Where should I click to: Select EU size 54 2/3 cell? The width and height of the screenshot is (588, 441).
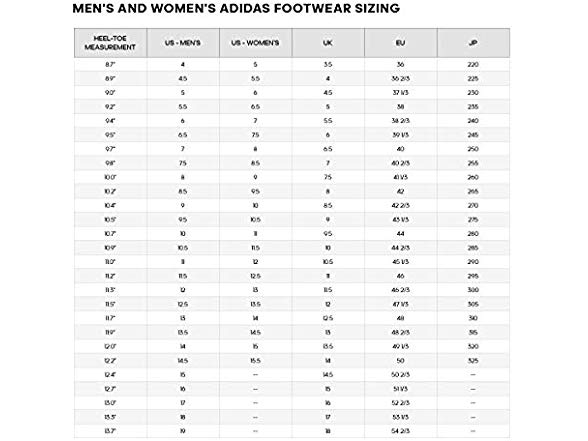point(400,431)
